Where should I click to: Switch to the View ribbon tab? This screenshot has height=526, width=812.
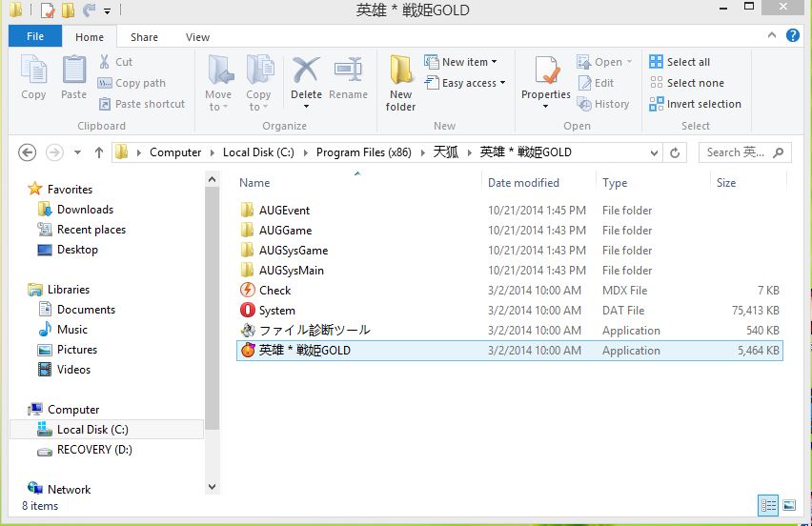point(197,37)
